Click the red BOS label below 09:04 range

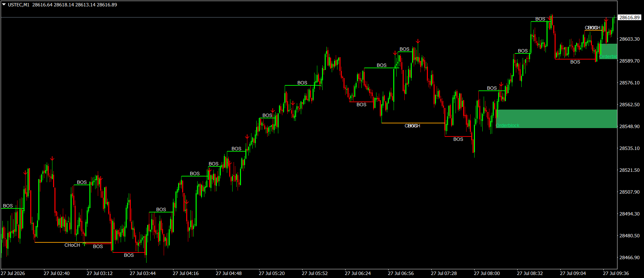(575, 62)
